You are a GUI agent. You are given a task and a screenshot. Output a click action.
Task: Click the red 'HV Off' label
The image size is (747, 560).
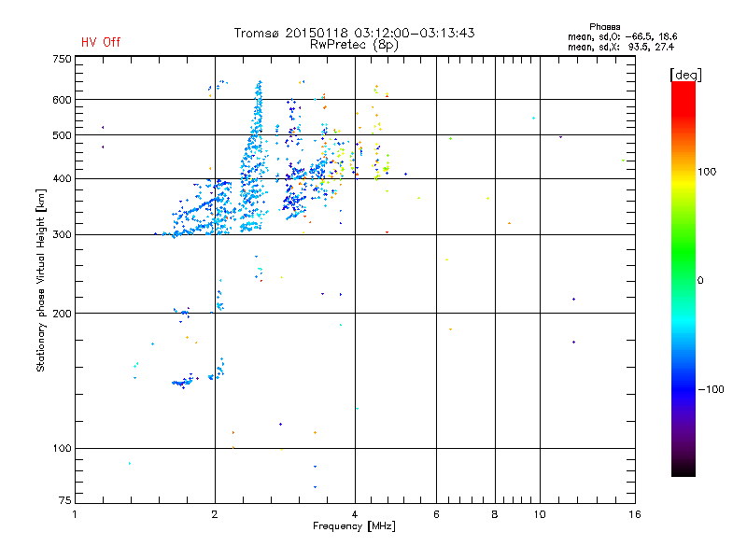[101, 42]
